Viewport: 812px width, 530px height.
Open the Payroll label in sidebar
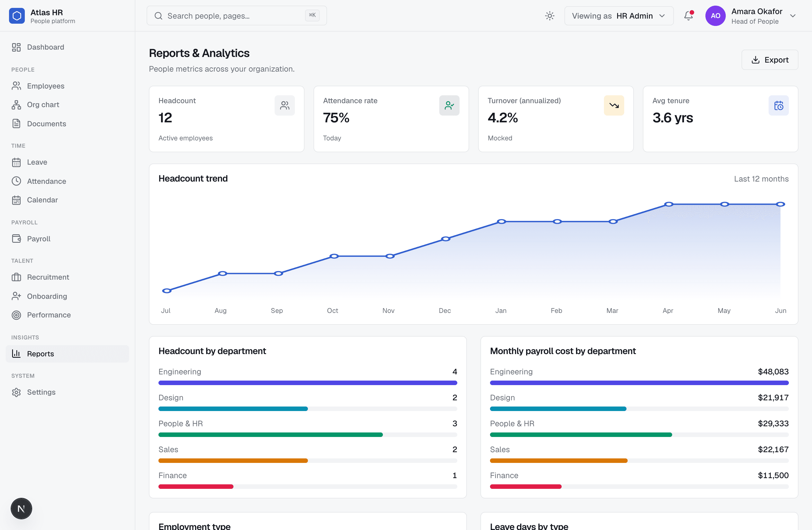pos(39,239)
